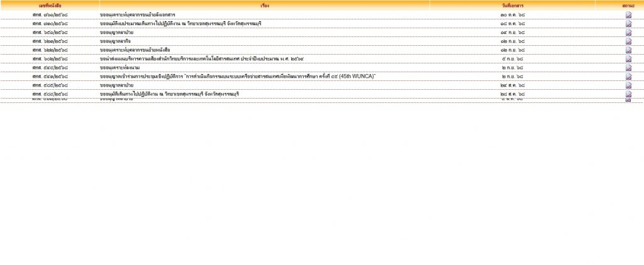Open status icon of 18 ต.ค. 68 row
The height and width of the screenshot is (265, 644).
tap(628, 23)
